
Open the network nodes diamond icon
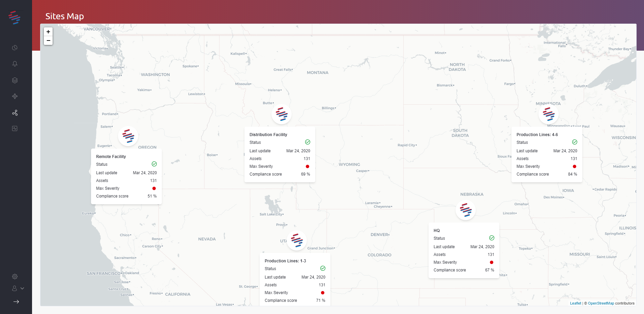coord(15,96)
